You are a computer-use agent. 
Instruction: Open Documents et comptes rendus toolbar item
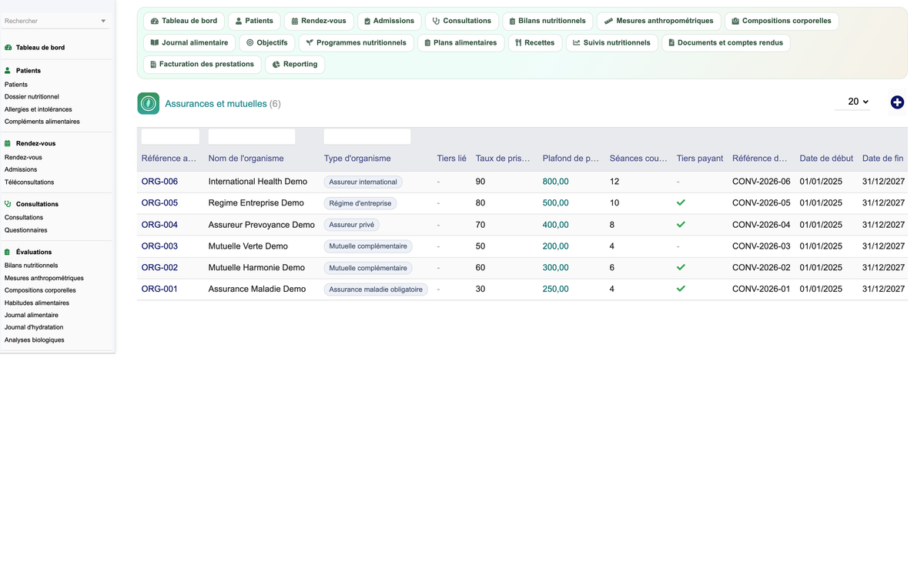[x=726, y=42]
